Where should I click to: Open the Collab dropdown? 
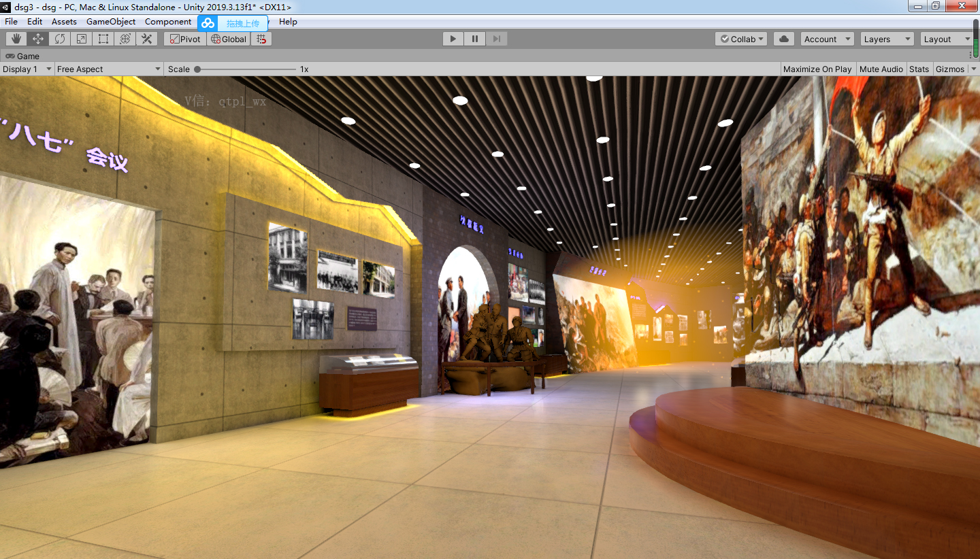(741, 39)
